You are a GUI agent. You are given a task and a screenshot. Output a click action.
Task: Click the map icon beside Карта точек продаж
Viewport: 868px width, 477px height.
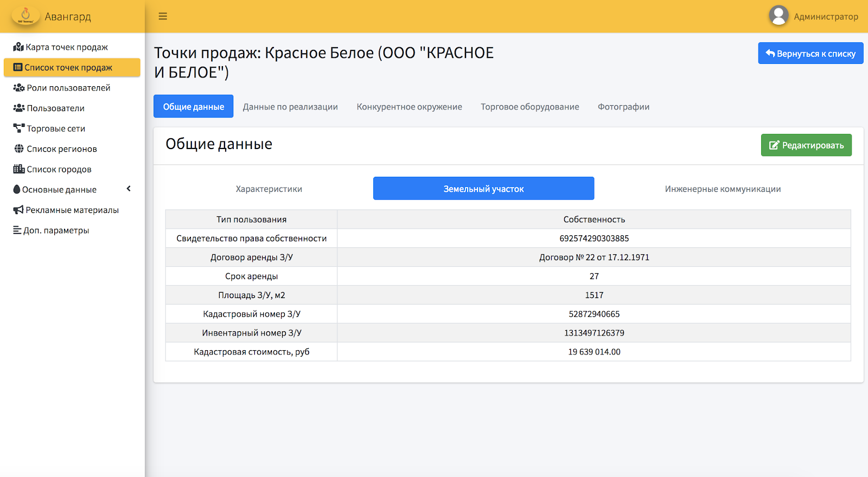coord(18,47)
